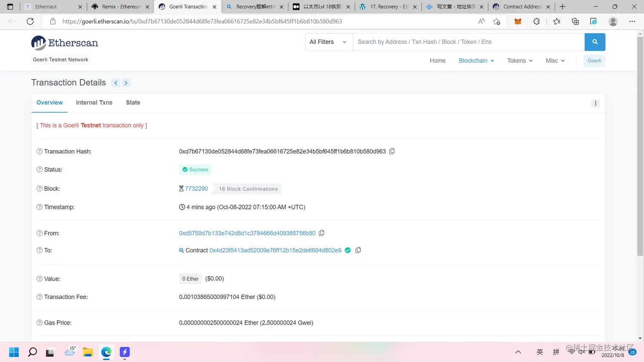Open the tab actions menu button
This screenshot has height=362, width=644.
[x=10, y=6]
